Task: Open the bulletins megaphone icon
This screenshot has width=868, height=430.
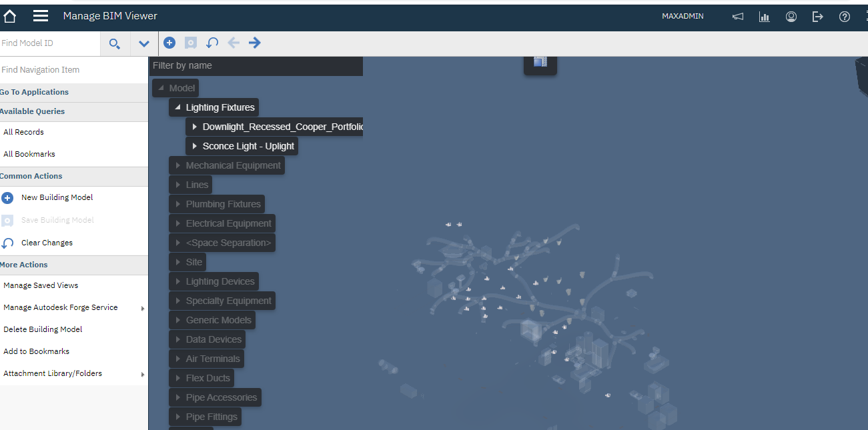Action: 738,17
